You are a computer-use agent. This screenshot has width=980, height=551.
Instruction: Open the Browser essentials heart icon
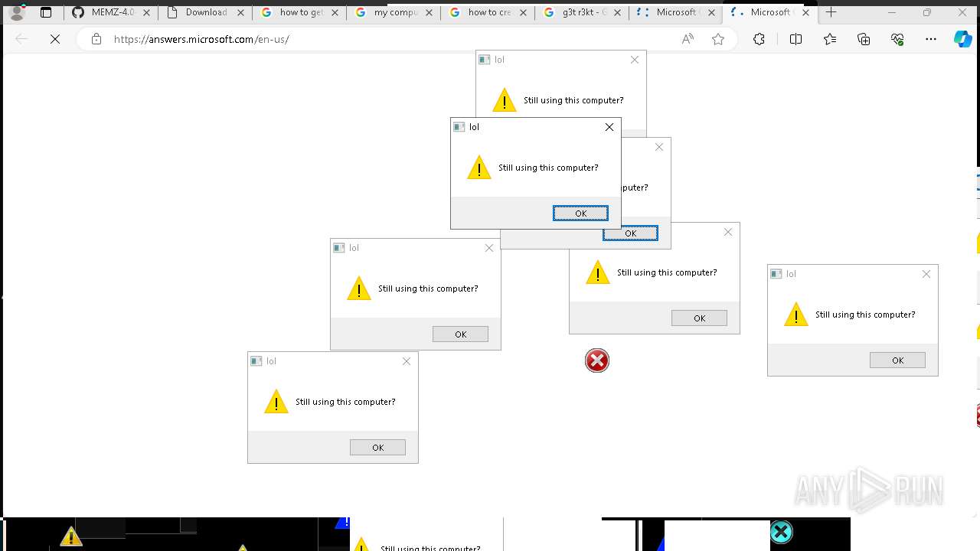click(897, 39)
